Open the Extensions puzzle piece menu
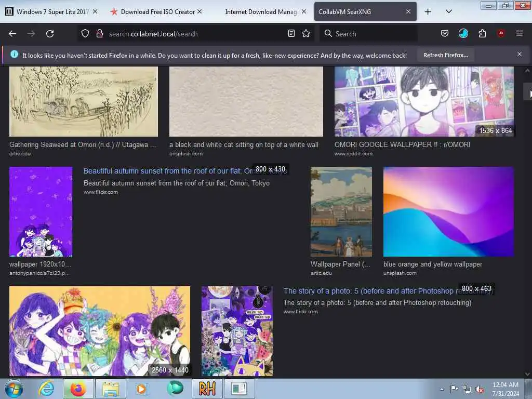 (482, 33)
